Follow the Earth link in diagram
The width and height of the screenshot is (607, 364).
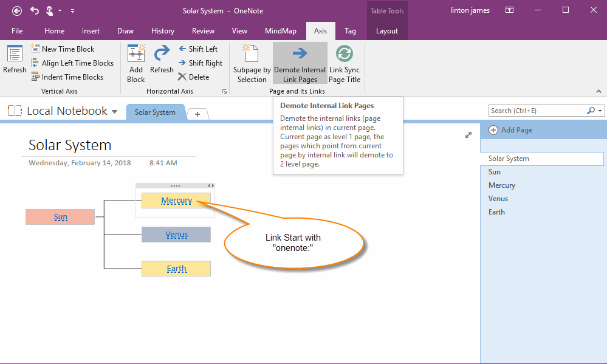[177, 269]
